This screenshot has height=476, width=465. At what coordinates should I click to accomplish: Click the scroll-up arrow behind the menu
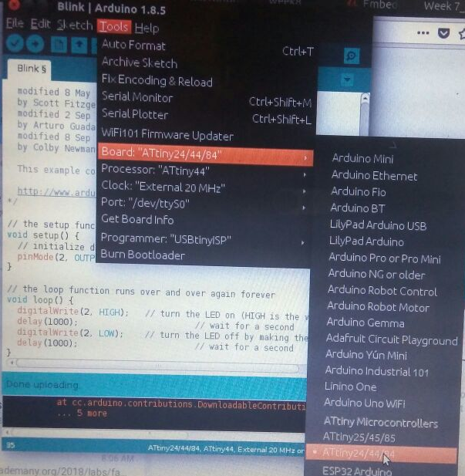pyautogui.click(x=366, y=99)
